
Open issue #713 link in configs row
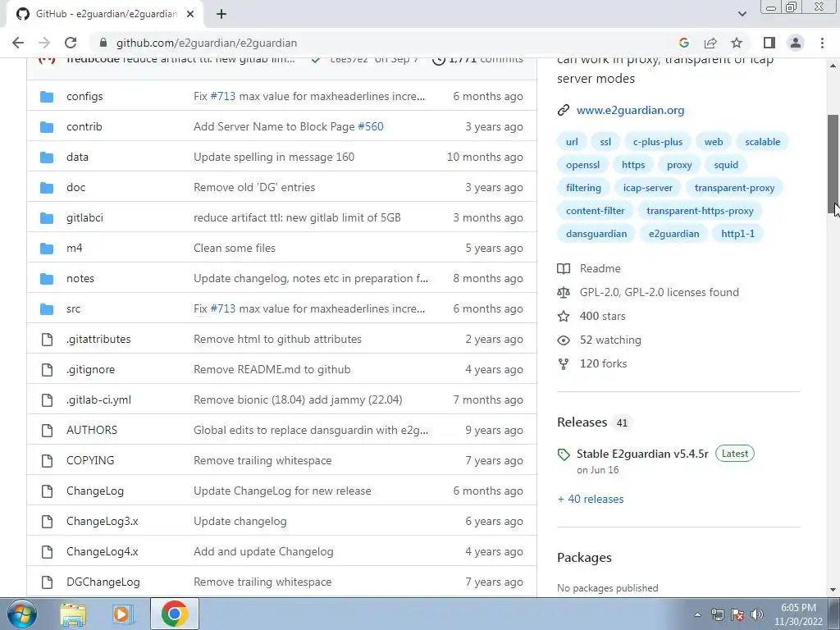click(223, 97)
